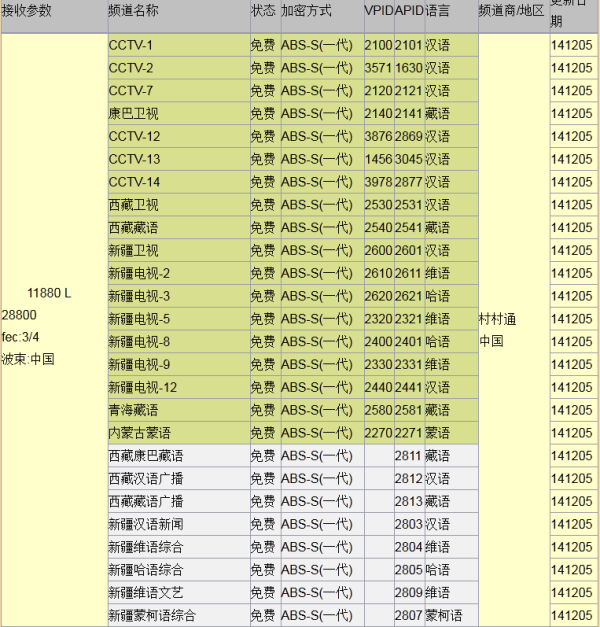Click the 新疆蒙柯语综合 radio channel

pyautogui.click(x=152, y=615)
